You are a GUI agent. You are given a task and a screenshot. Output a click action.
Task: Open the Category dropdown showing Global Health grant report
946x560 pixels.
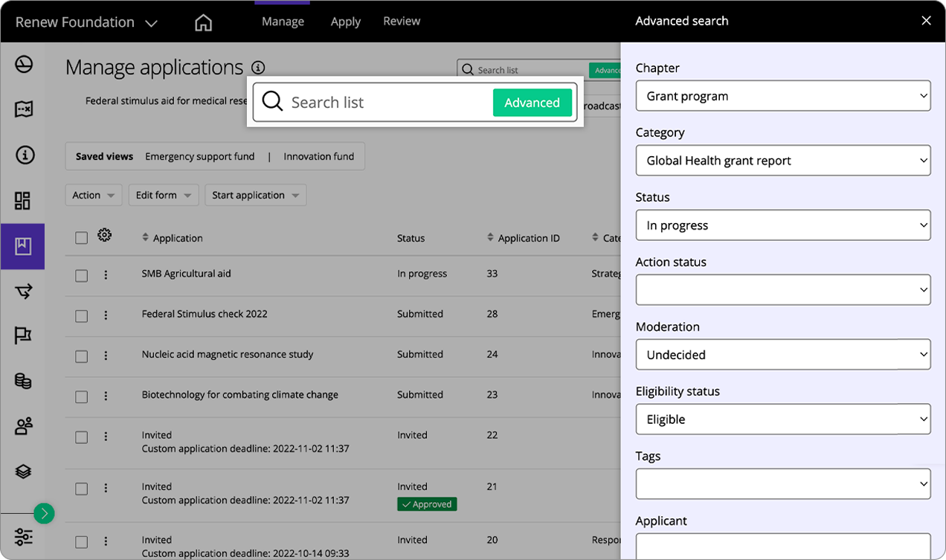tap(783, 160)
